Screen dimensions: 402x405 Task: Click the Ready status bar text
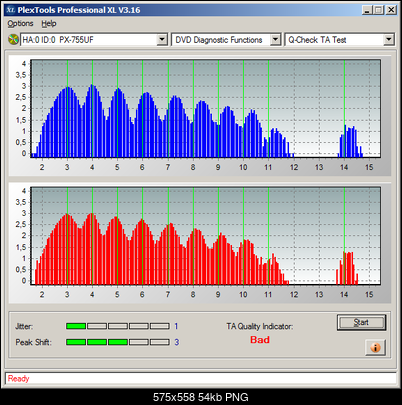point(19,379)
